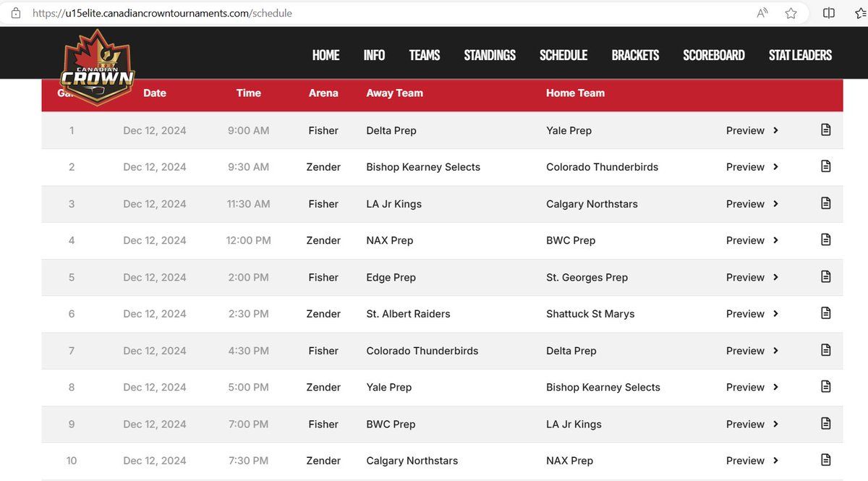Click the site permissions icon in the address bar
Screen dimensions: 868x481
17,12
